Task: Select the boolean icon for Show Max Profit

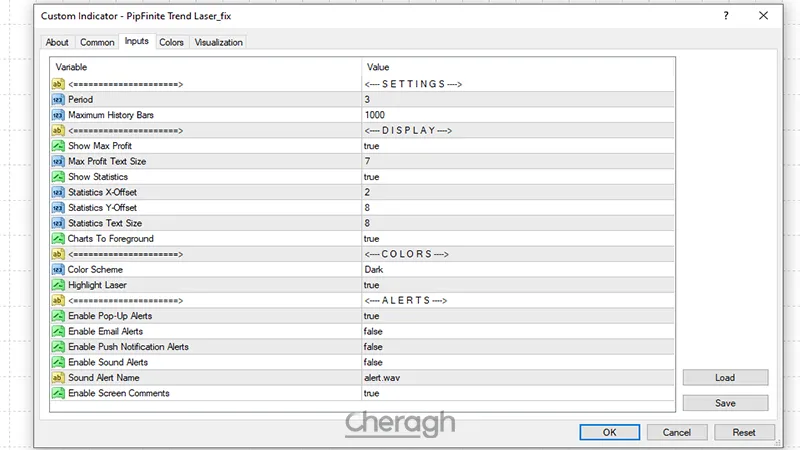Action: point(58,146)
